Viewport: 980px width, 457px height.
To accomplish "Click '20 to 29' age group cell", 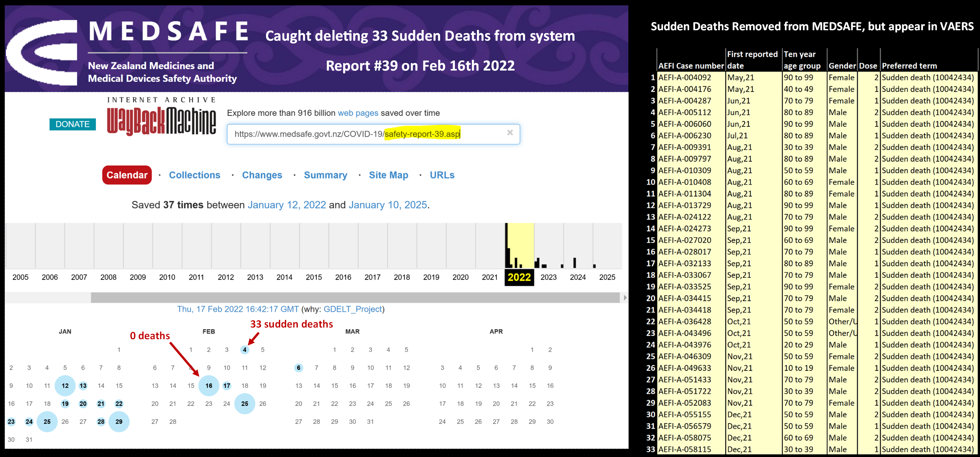I will pos(798,345).
